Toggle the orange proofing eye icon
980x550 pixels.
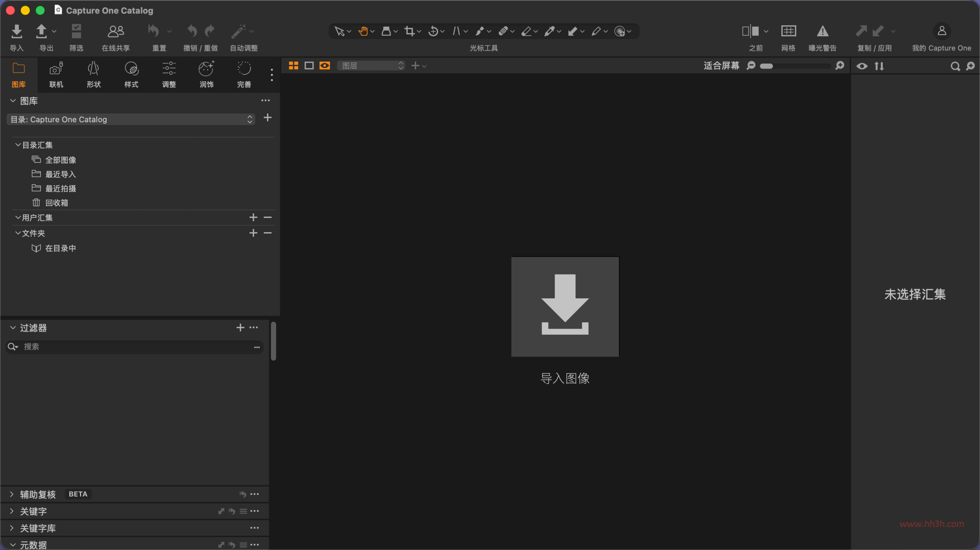click(325, 66)
